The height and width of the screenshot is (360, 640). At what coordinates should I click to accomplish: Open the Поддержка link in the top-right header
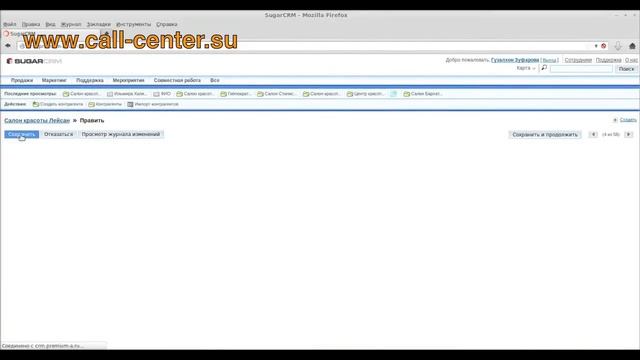pos(608,60)
